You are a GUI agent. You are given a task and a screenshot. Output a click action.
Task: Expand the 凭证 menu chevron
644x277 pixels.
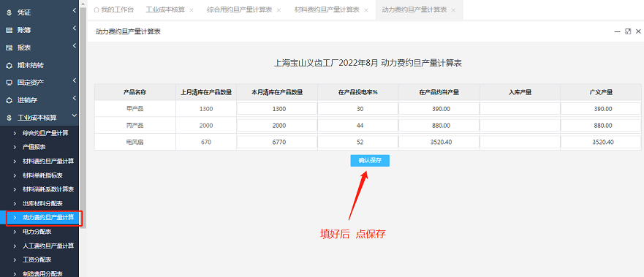(74, 11)
